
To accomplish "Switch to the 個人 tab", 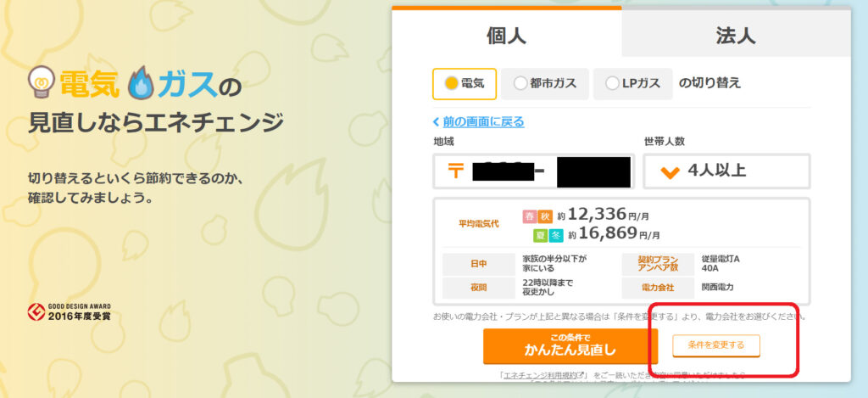I will [507, 33].
